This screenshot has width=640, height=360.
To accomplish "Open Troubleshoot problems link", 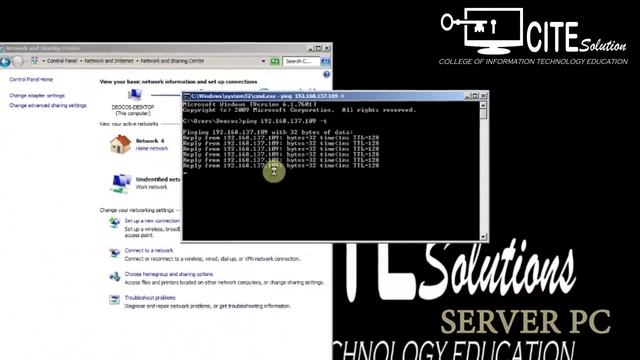I will click(x=150, y=298).
